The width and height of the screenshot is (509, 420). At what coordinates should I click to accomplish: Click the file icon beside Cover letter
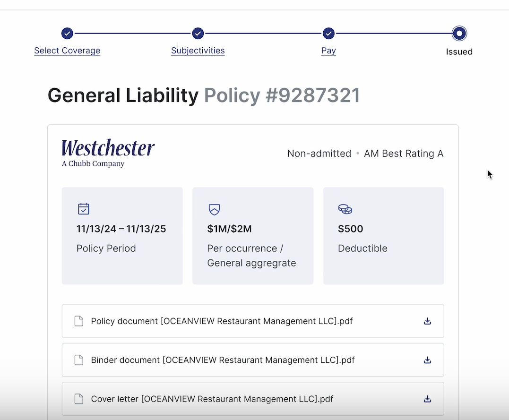79,399
